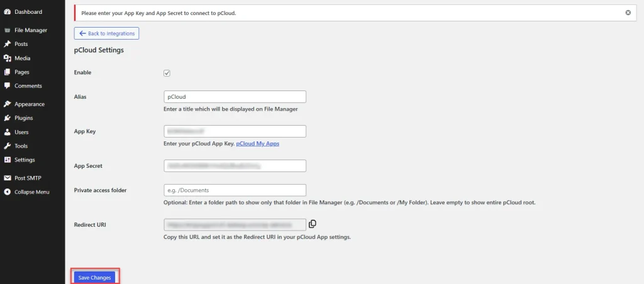This screenshot has width=644, height=284.
Task: Toggle the Enable checkbox
Action: [167, 73]
